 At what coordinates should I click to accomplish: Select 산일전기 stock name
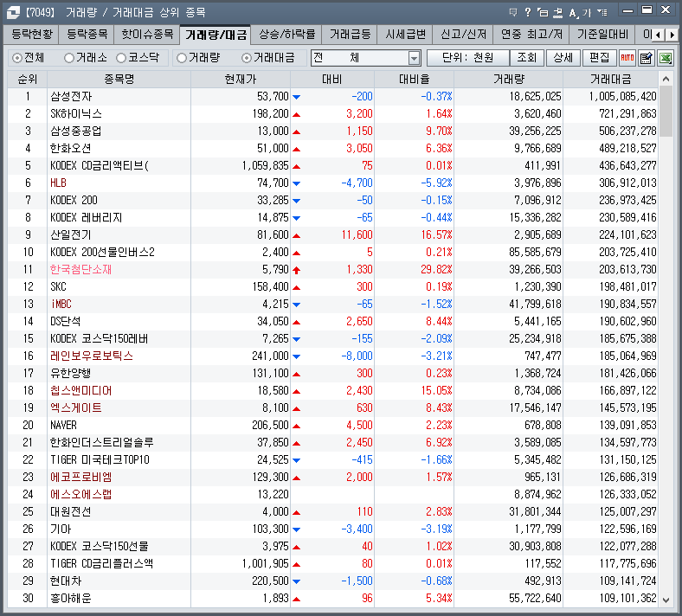pos(70,235)
